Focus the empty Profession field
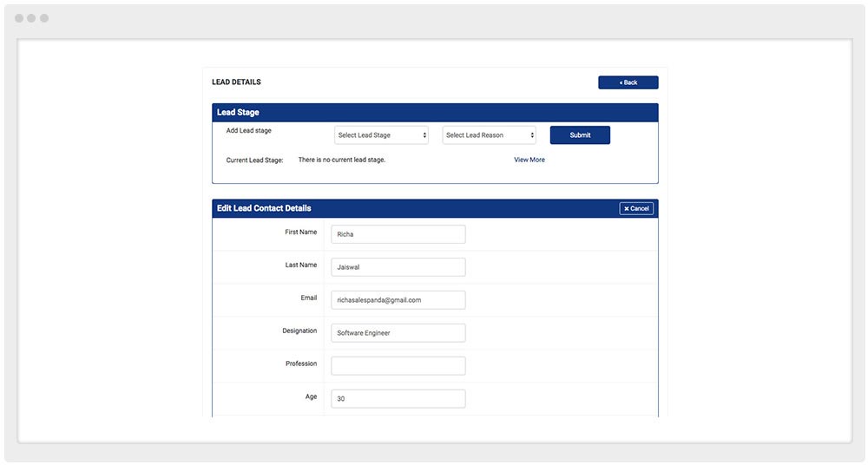 pyautogui.click(x=398, y=366)
